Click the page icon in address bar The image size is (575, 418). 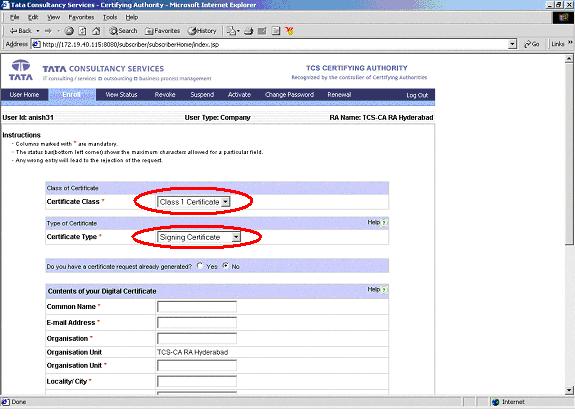point(36,44)
